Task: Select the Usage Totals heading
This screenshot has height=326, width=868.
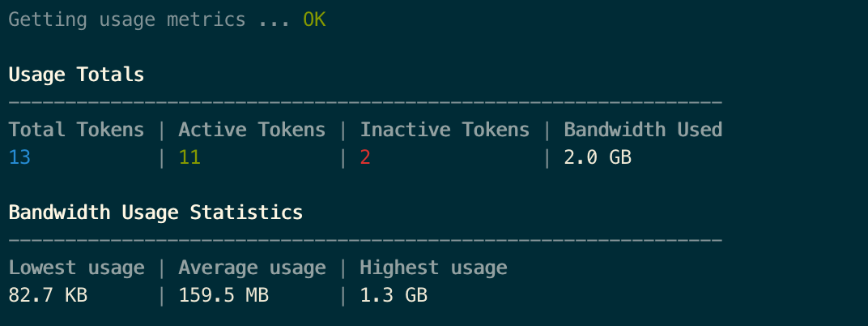Action: point(76,75)
